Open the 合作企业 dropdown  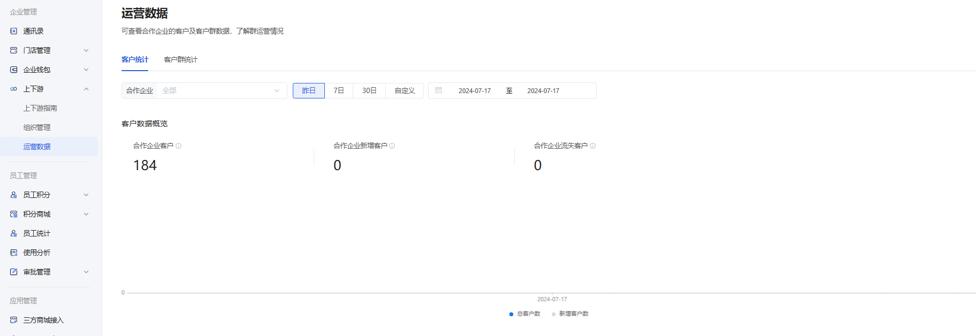[x=204, y=90]
